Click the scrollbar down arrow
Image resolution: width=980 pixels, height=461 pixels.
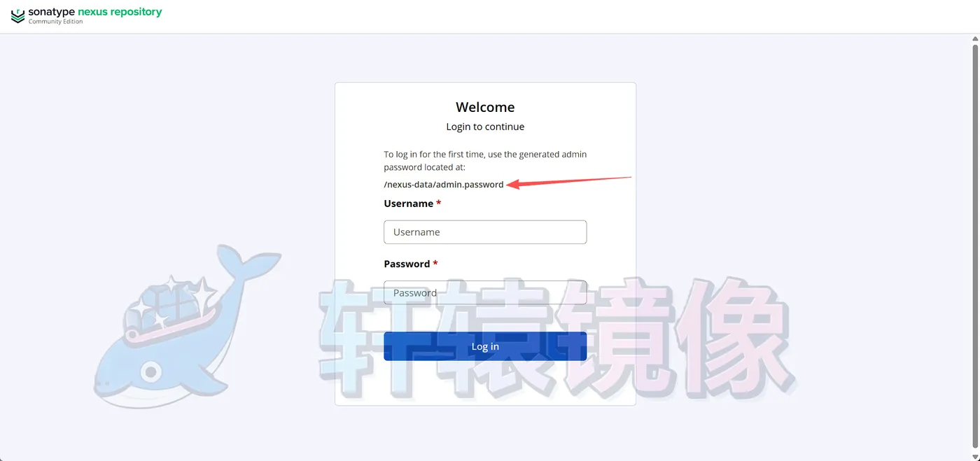click(975, 456)
